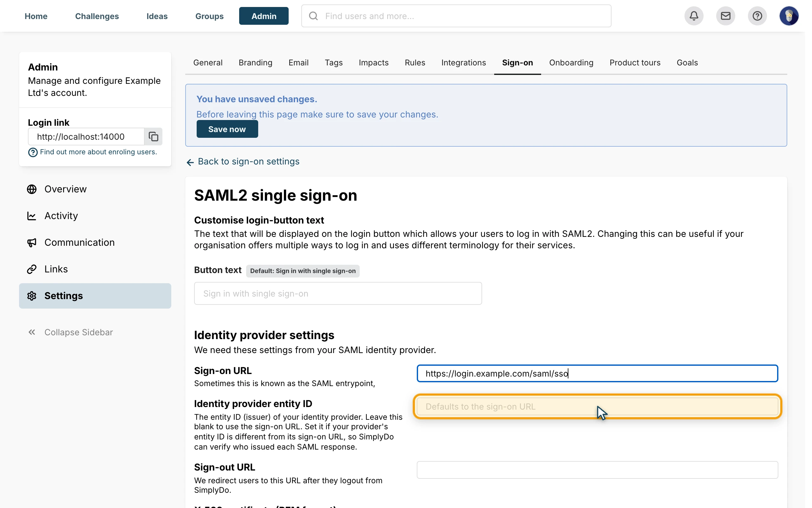Click the Settings gear icon
812x508 pixels.
(32, 296)
